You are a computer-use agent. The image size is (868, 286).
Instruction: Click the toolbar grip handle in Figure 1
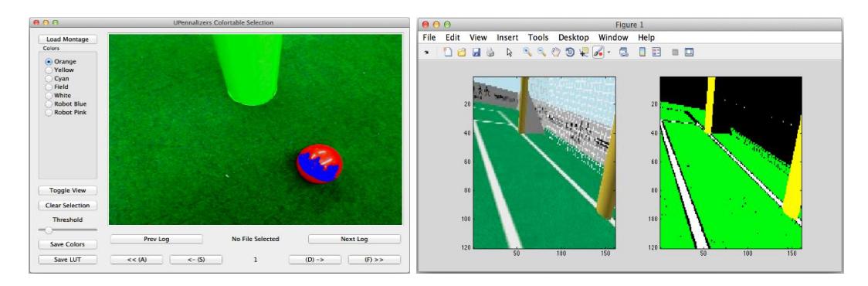point(426,53)
